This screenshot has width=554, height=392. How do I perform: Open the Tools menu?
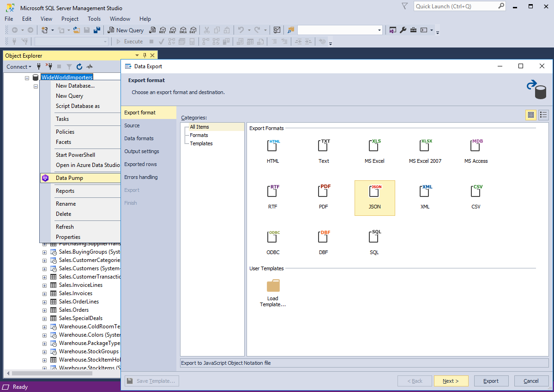94,19
